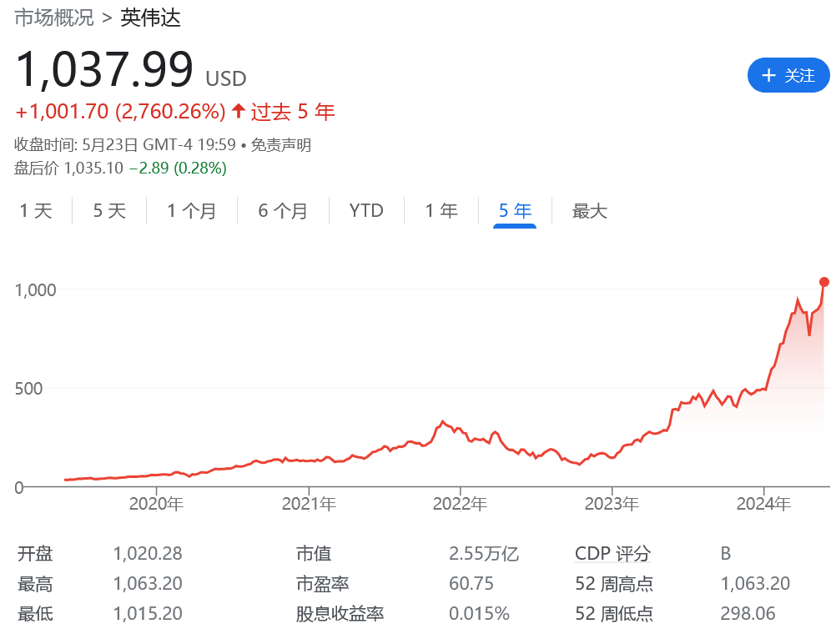Open the CDP 评分 link
The image size is (836, 644).
click(613, 554)
